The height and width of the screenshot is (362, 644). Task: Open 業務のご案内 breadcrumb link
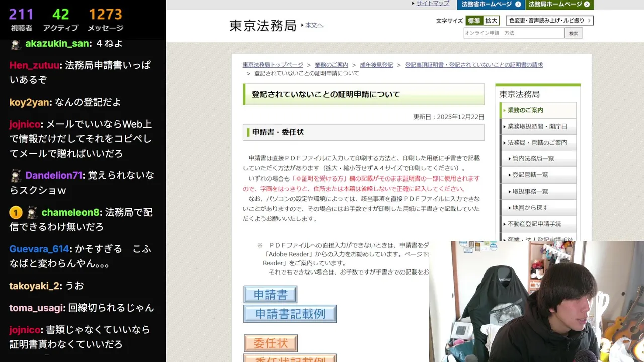pyautogui.click(x=332, y=65)
